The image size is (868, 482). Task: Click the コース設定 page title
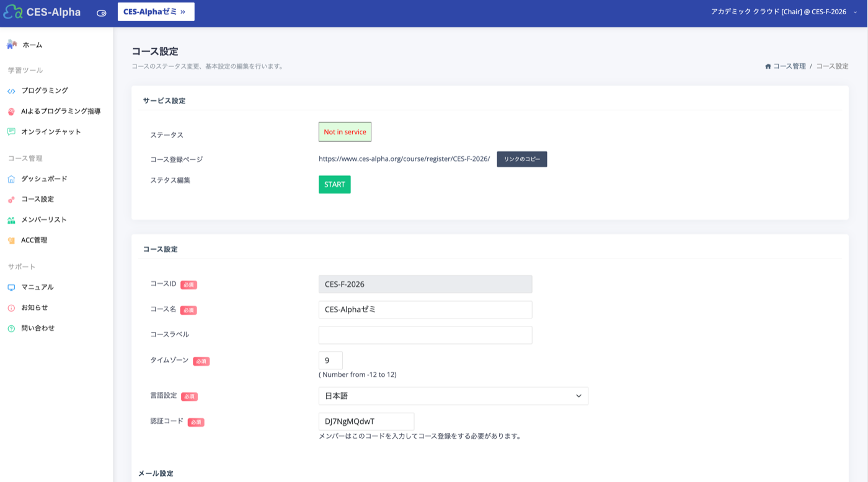pyautogui.click(x=155, y=51)
